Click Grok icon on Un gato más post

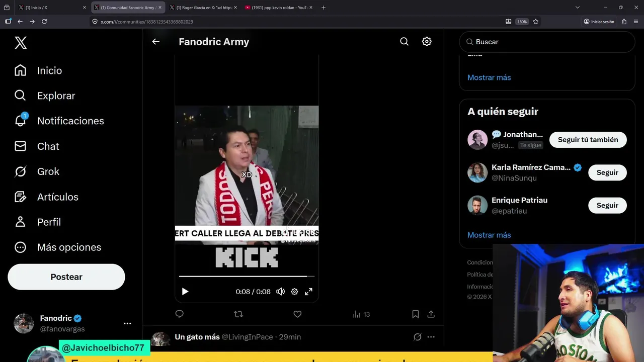[x=417, y=337]
